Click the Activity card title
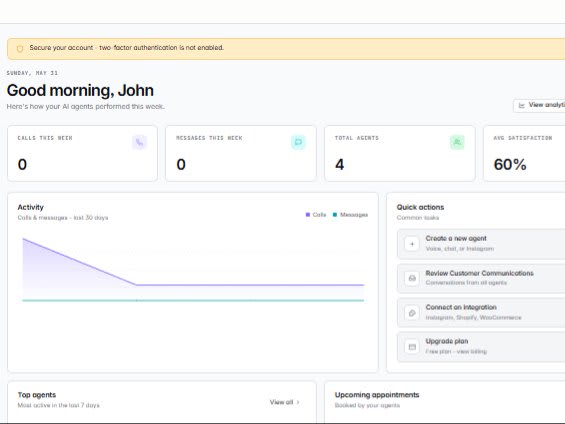The height and width of the screenshot is (424, 565). pyautogui.click(x=31, y=207)
